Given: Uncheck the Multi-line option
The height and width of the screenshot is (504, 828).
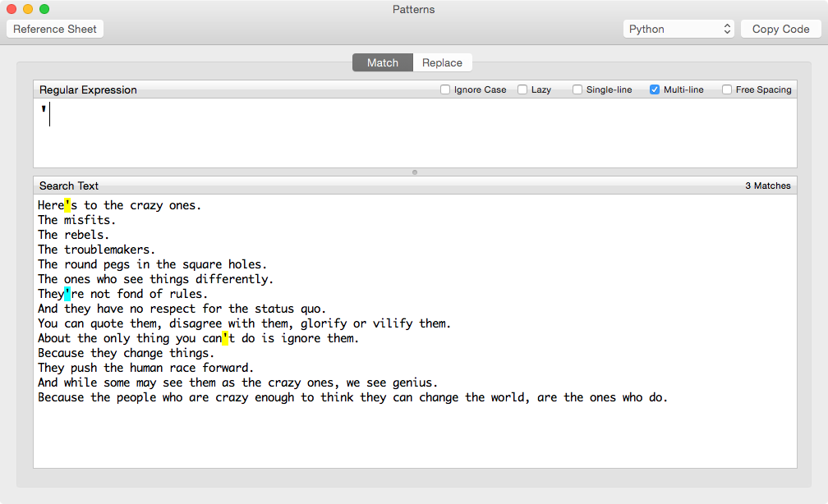Looking at the screenshot, I should coord(654,89).
